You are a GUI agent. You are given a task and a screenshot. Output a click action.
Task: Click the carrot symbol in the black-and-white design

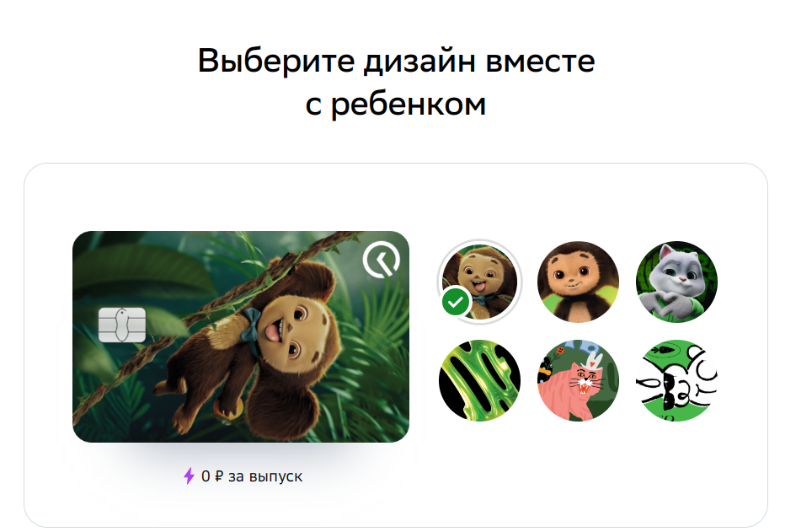point(665,350)
